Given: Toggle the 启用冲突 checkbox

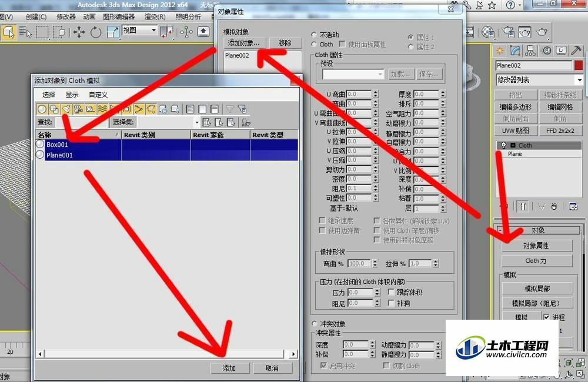Looking at the screenshot, I should (323, 366).
